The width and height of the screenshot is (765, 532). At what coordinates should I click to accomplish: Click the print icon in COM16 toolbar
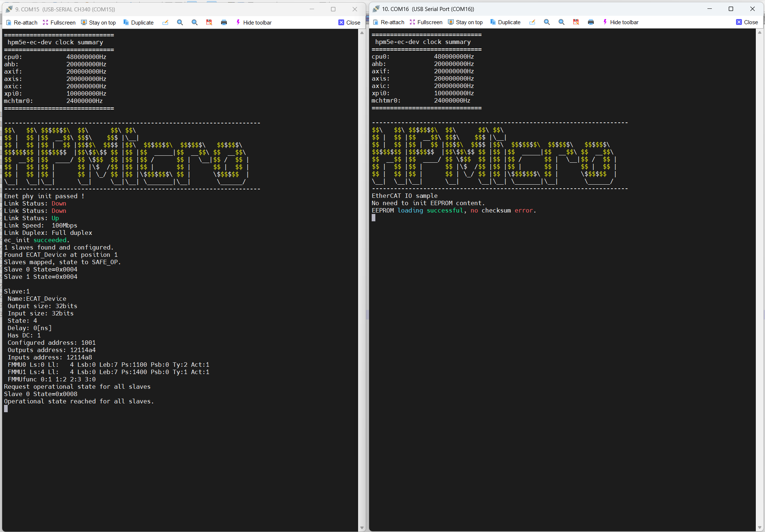coord(591,22)
